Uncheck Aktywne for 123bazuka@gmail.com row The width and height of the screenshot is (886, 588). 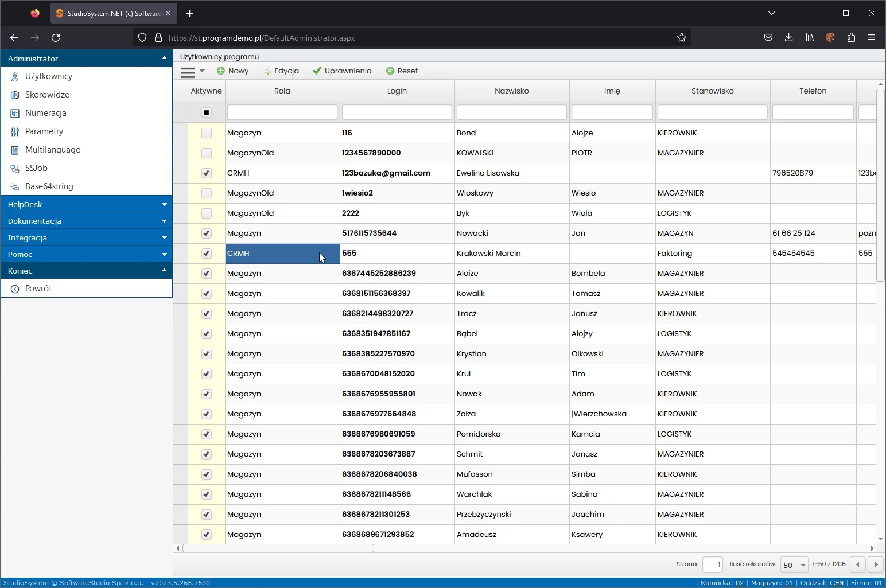[x=207, y=173]
